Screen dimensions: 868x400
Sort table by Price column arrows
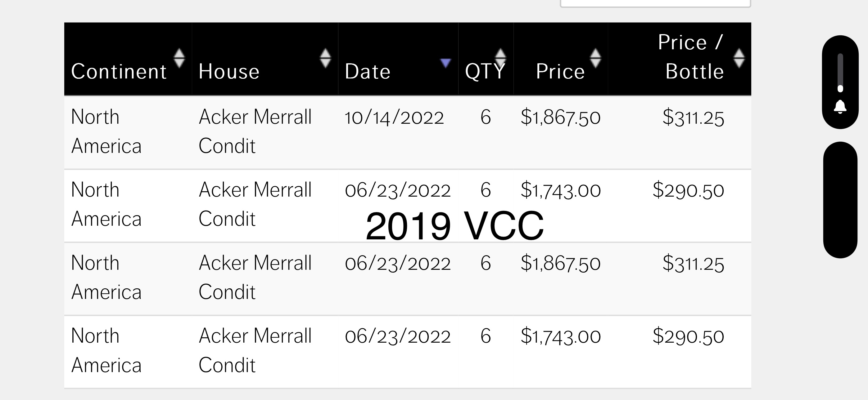click(595, 58)
